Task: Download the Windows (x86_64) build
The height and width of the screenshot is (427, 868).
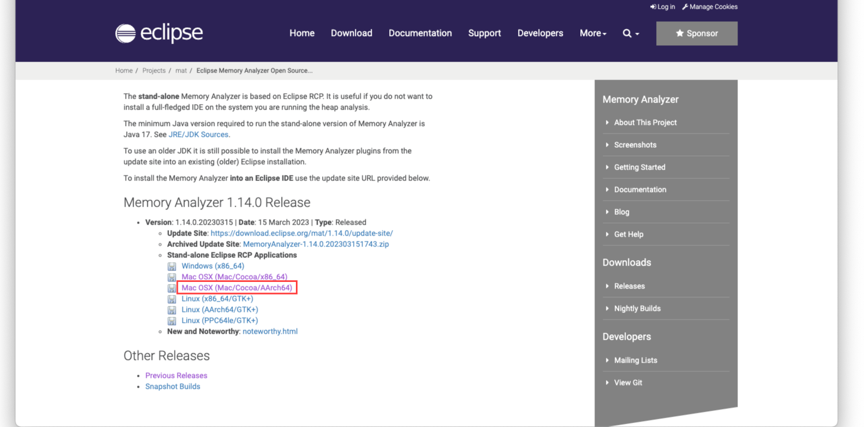Action: point(213,266)
